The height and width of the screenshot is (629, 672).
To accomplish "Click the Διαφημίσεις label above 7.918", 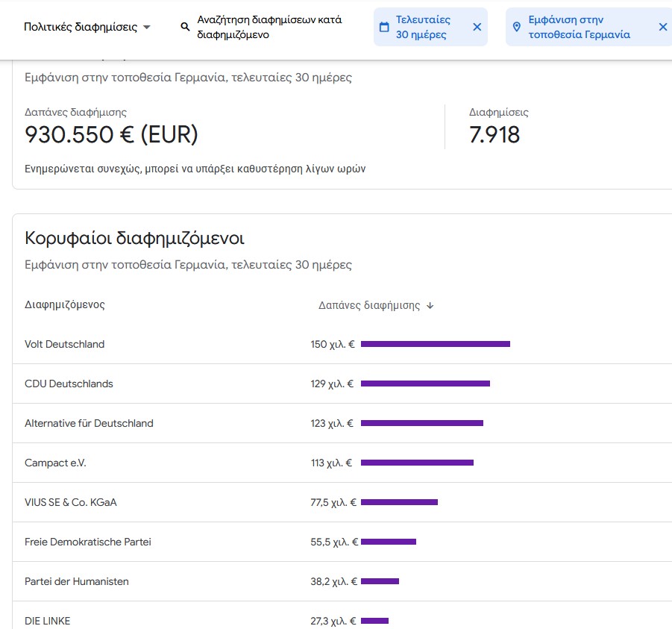I will (x=499, y=113).
